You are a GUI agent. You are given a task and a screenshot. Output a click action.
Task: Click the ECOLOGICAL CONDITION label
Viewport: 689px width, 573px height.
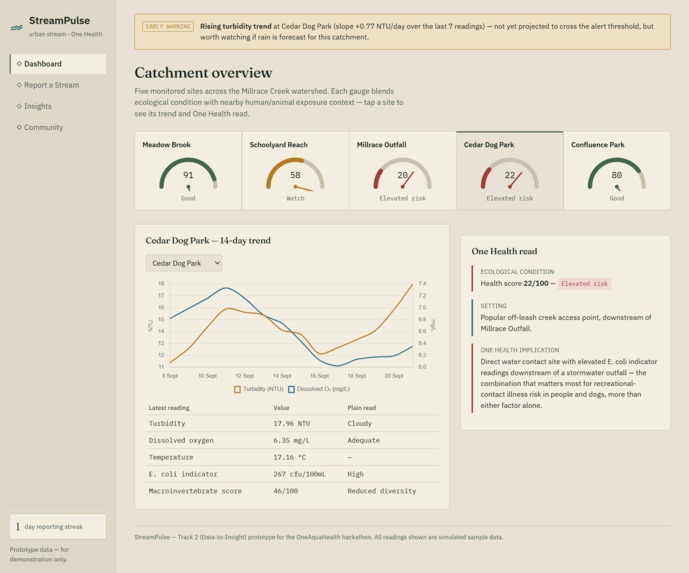(517, 272)
